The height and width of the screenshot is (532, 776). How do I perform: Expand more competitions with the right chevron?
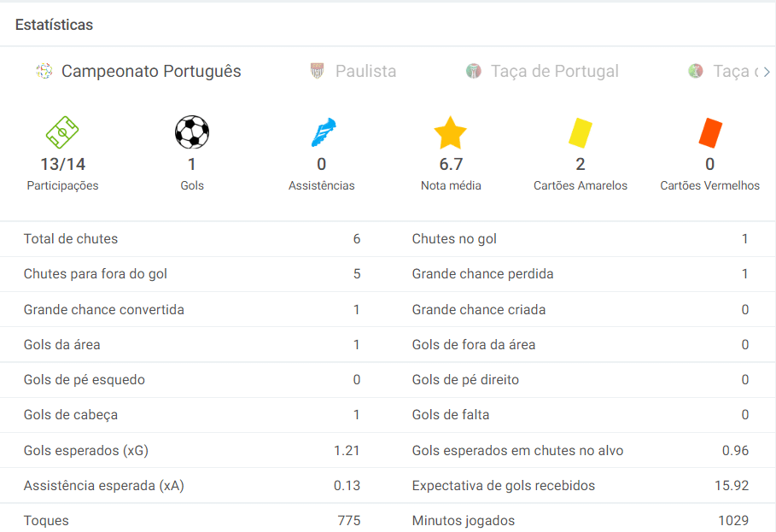767,72
